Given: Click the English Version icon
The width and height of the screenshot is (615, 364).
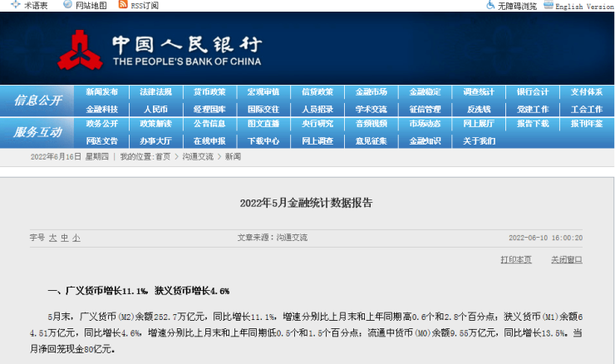Looking at the screenshot, I should point(549,5).
